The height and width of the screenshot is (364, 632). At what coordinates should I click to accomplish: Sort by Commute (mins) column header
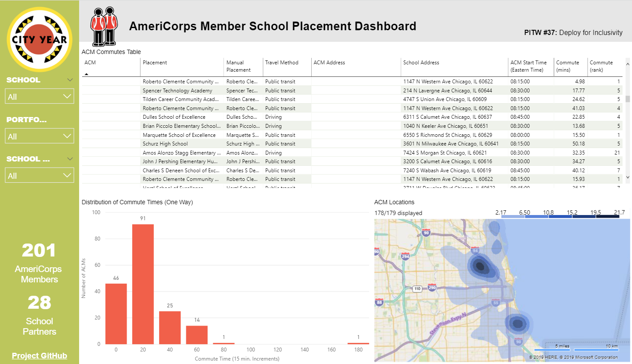point(568,66)
